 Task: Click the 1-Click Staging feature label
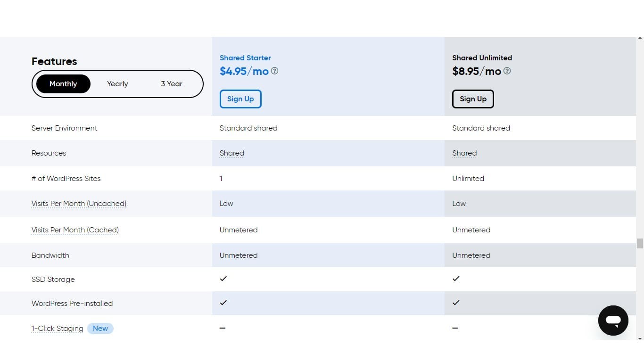[58, 329]
